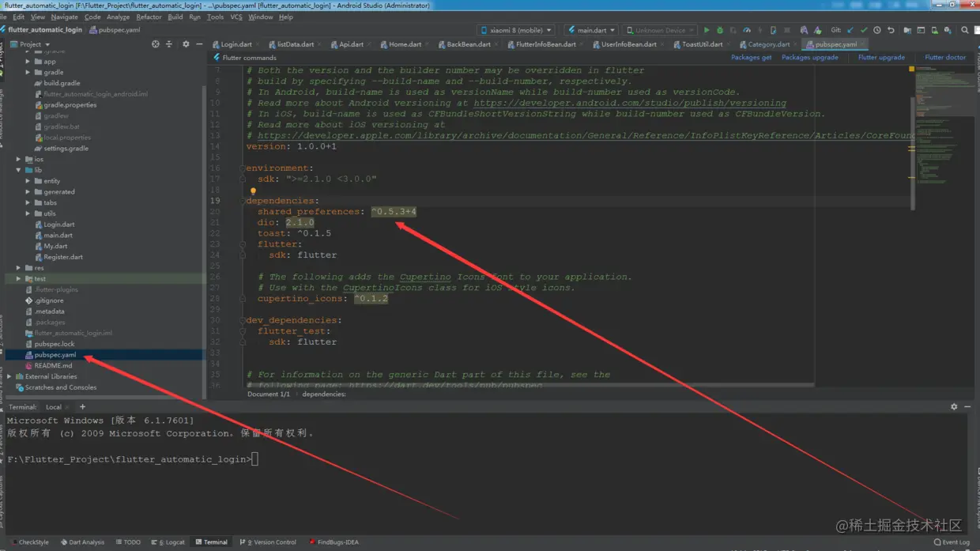Image resolution: width=980 pixels, height=551 pixels.
Task: Hide the Project panel with minus icon
Action: (x=199, y=44)
